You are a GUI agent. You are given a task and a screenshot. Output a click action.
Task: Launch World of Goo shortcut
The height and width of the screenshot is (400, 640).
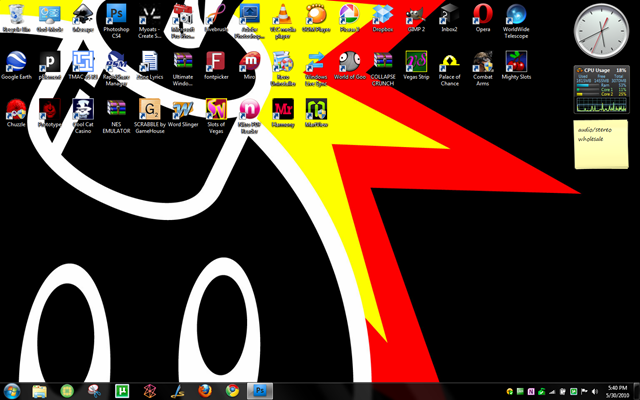click(x=350, y=66)
